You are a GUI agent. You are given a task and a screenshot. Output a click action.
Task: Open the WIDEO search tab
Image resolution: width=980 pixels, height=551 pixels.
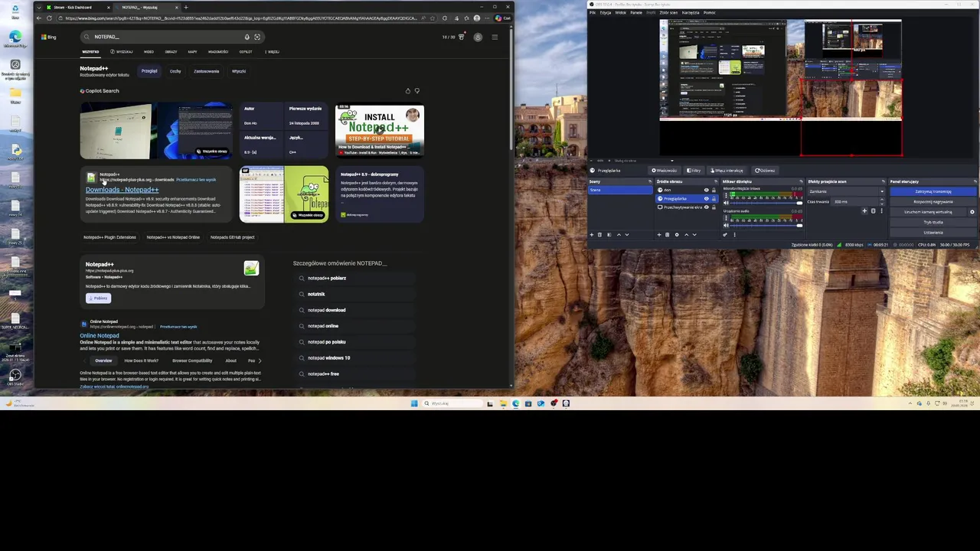coord(149,52)
